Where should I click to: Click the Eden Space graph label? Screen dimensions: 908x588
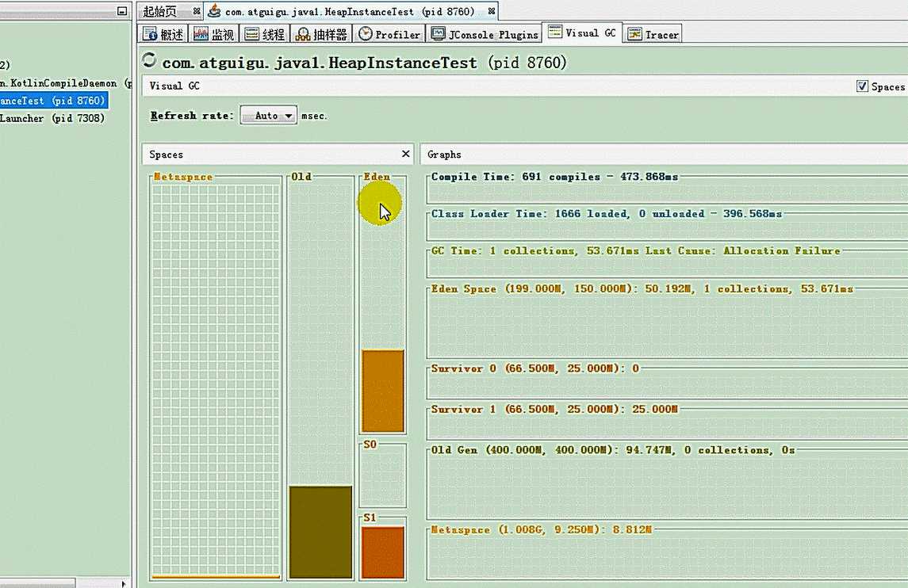[642, 288]
